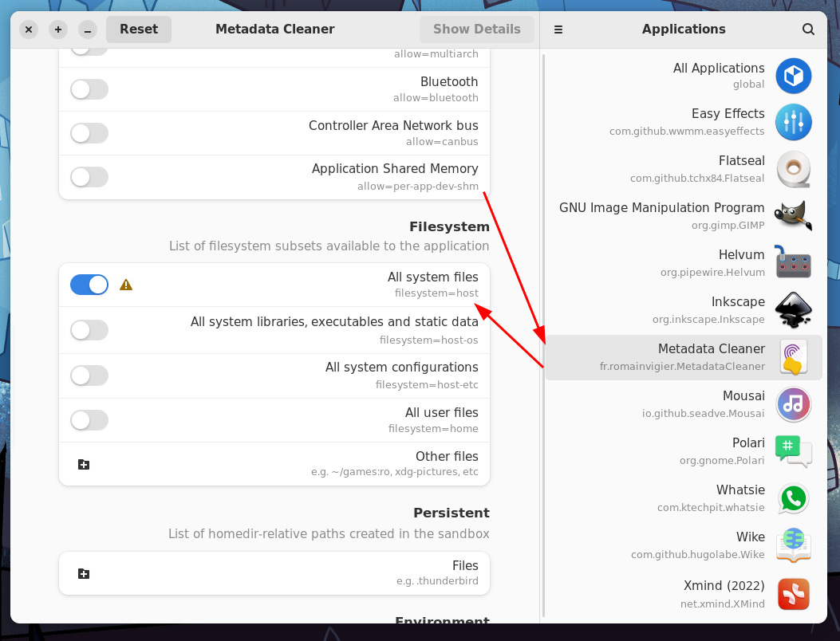Open the hamburger main menu
Viewport: 840px width, 641px height.
click(558, 29)
